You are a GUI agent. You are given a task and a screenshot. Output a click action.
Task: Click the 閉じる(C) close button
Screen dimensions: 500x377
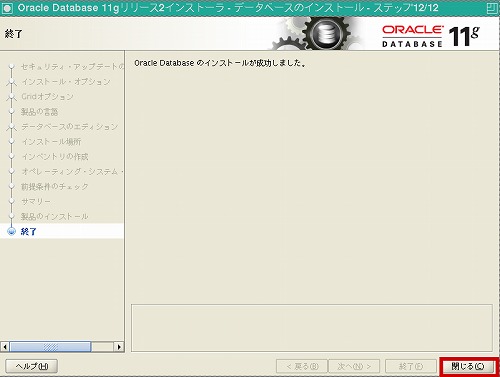(x=468, y=366)
